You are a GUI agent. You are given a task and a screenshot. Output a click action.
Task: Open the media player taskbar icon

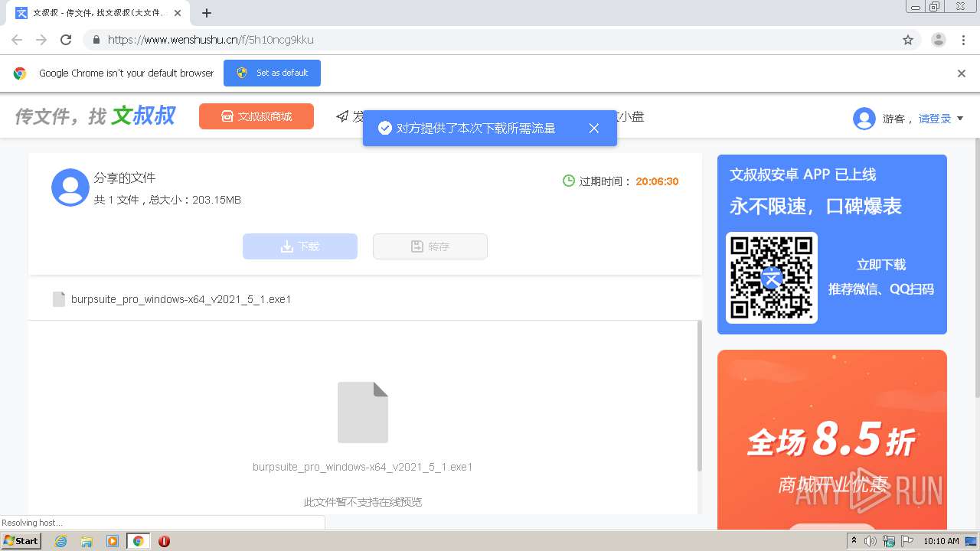(x=113, y=541)
